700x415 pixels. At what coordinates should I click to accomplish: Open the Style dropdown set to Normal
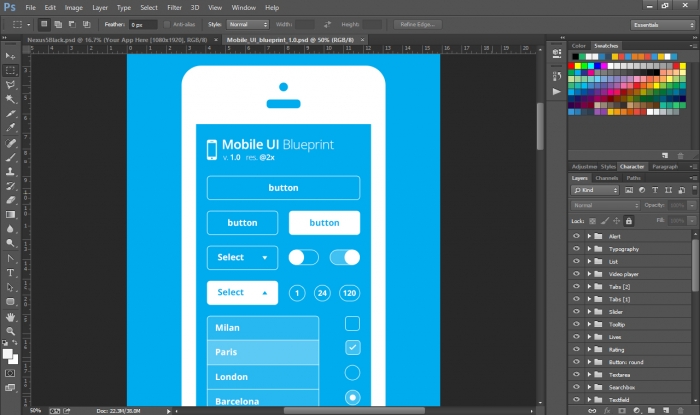pos(248,25)
